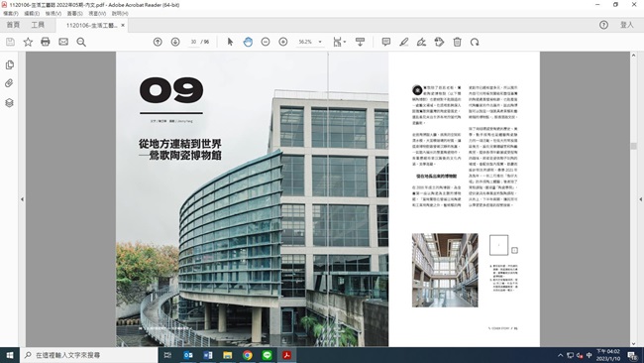Image resolution: width=644 pixels, height=363 pixels.
Task: Open the fit page options dropdown
Action: pyautogui.click(x=339, y=42)
